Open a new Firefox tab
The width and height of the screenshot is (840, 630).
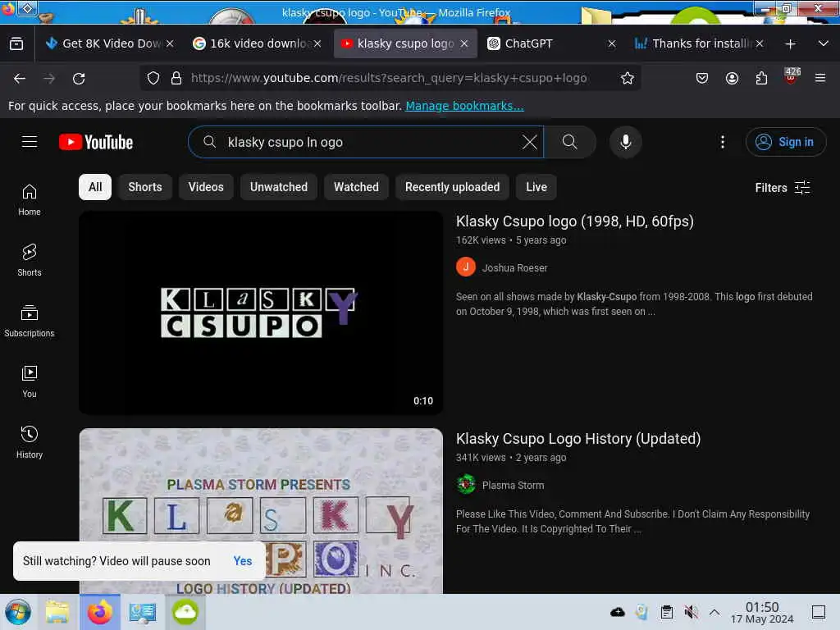point(790,44)
